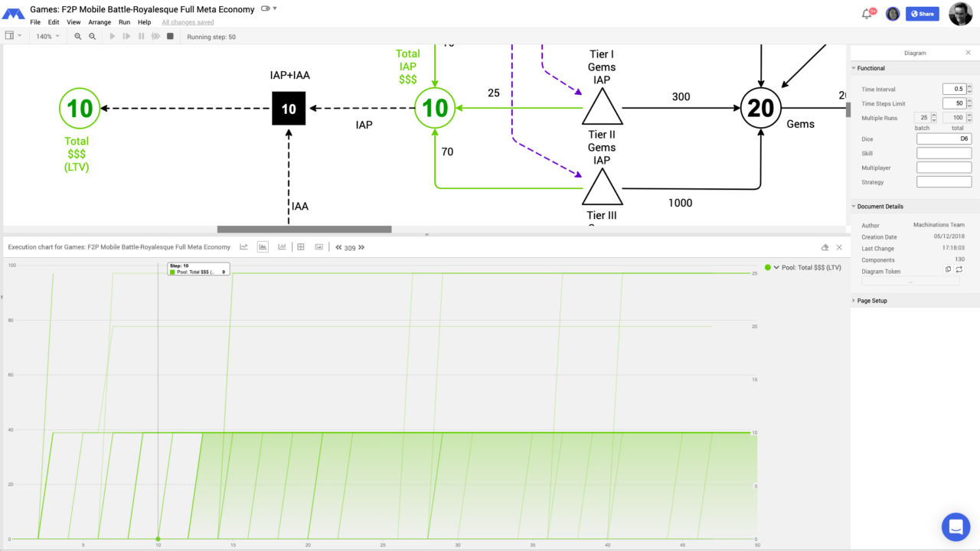Click the Strategy input field
The width and height of the screenshot is (980, 551).
coord(944,182)
